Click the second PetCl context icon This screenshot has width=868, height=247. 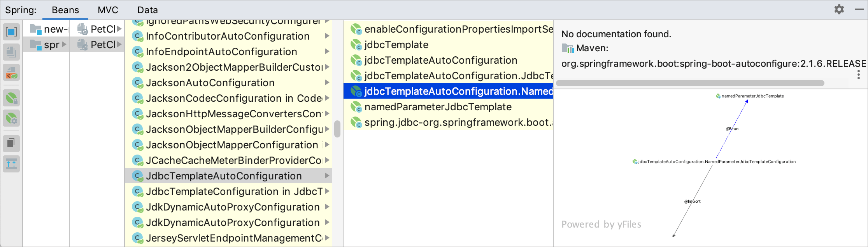click(x=82, y=45)
